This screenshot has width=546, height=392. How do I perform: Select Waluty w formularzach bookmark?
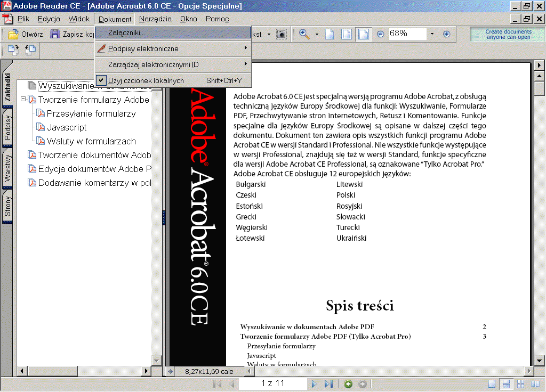pos(91,142)
